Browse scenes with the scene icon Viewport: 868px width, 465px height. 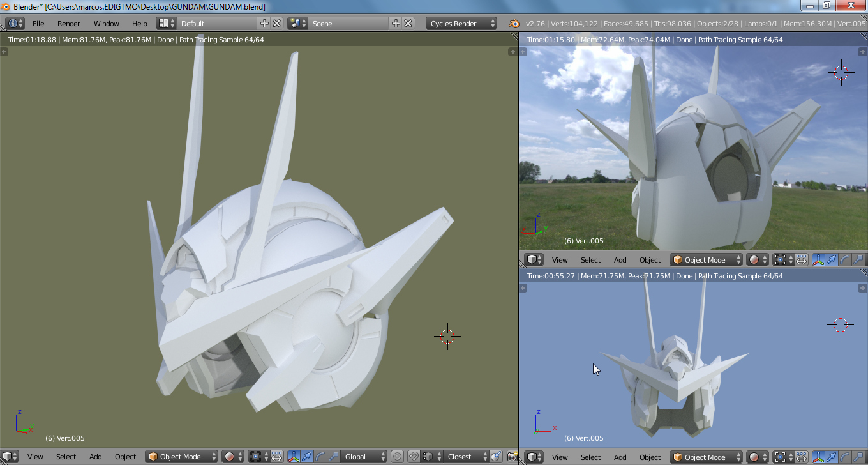tap(297, 24)
